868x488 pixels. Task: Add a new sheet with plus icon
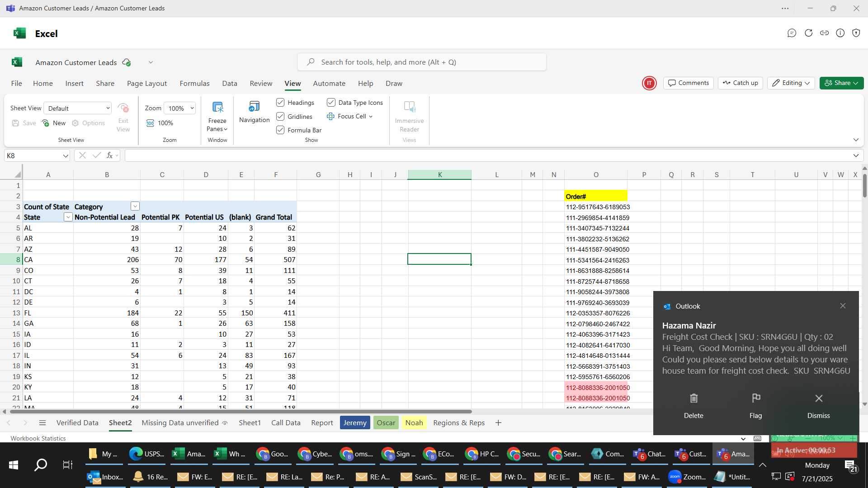498,423
